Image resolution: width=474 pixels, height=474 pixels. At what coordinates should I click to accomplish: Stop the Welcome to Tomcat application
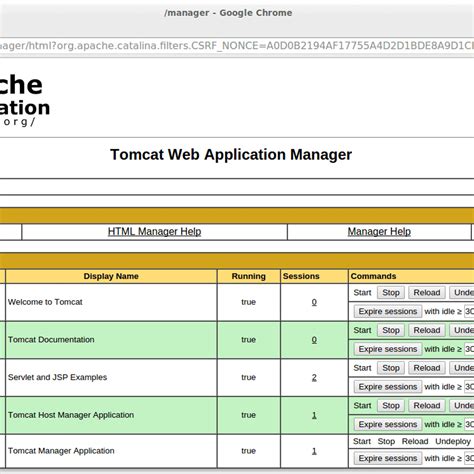click(x=391, y=293)
